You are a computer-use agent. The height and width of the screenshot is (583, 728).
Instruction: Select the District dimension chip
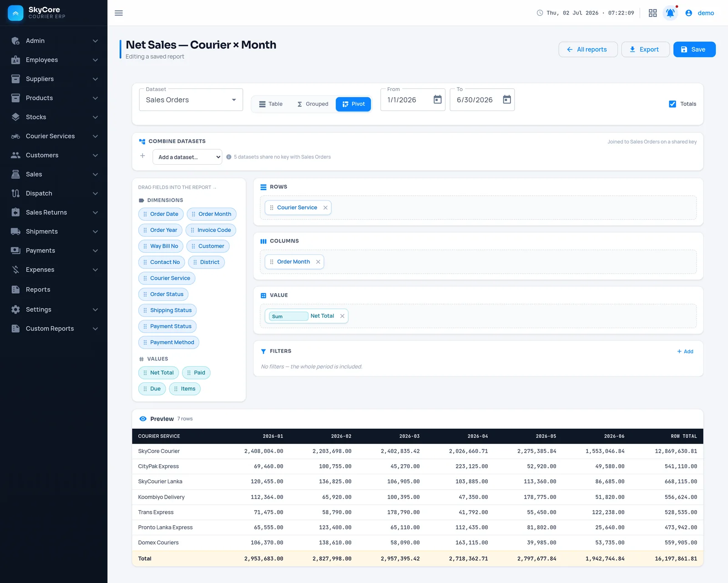(206, 262)
